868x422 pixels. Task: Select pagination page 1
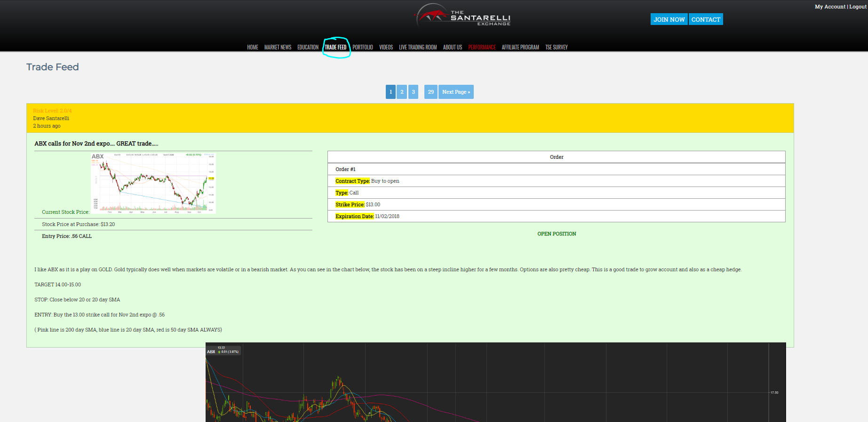[390, 92]
